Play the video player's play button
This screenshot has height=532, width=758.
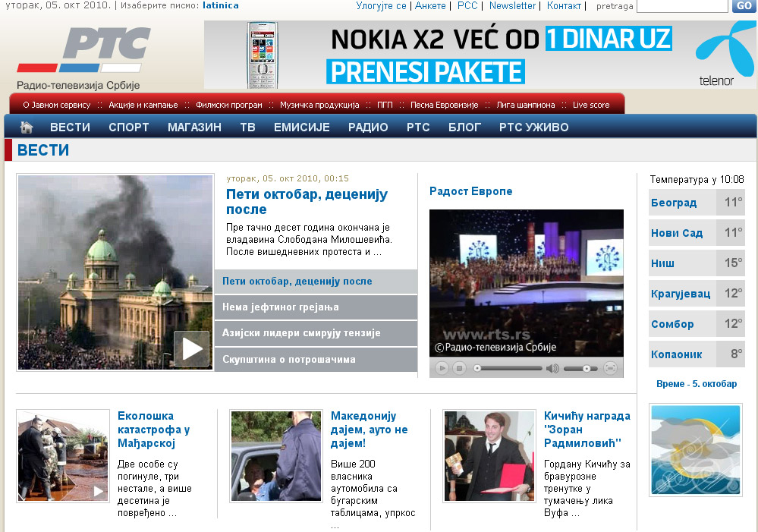pyautogui.click(x=442, y=369)
